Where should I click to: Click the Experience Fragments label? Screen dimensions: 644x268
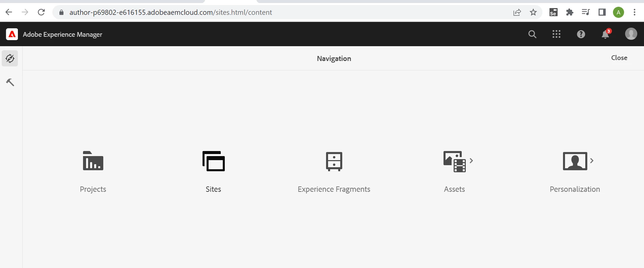[334, 189]
